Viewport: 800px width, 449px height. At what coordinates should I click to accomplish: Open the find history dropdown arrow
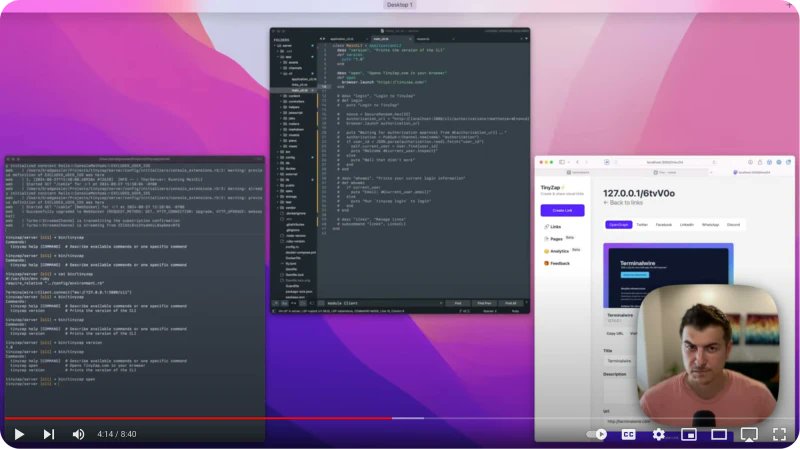(x=441, y=303)
